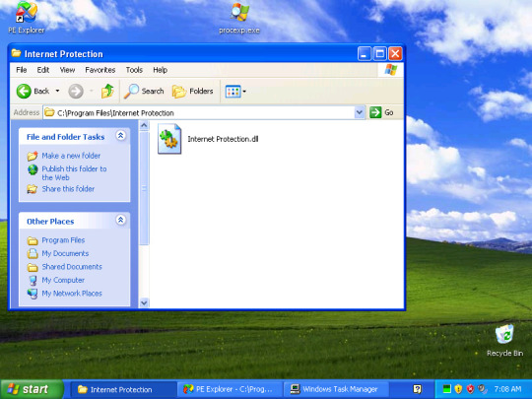Click the sidebar scrollbar thumb
The height and width of the screenshot is (399, 532).
(x=144, y=188)
